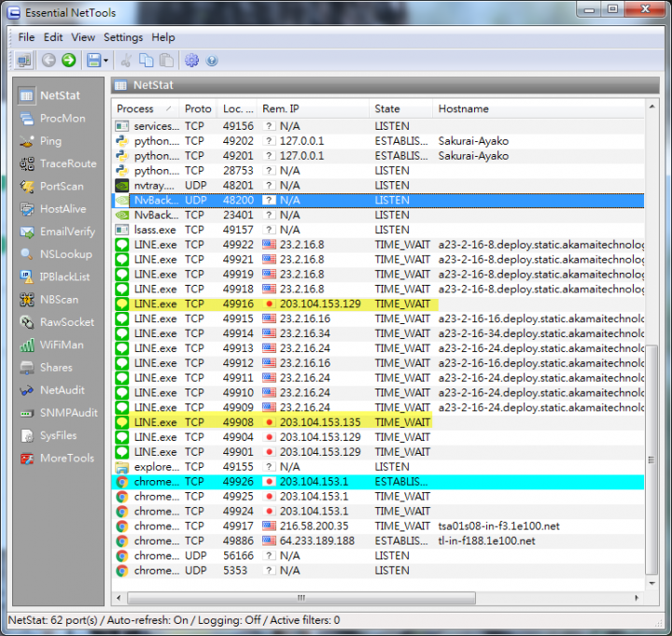Screen dimensions: 672x636
Task: Expand the save button dropdown arrow
Action: click(105, 61)
